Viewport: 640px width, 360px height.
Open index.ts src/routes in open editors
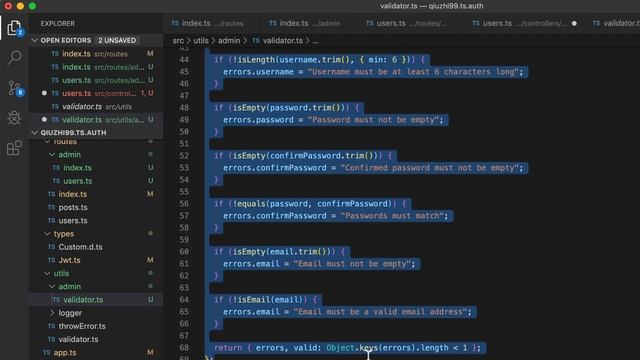click(x=97, y=54)
